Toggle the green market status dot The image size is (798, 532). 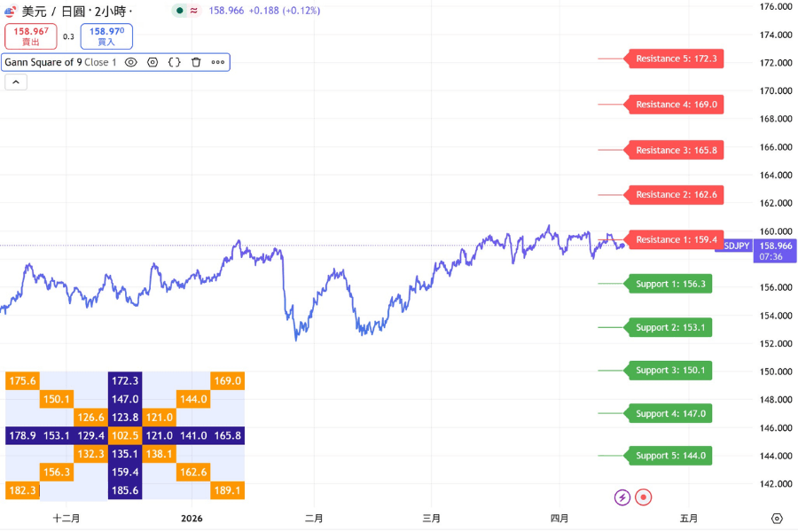tap(179, 10)
